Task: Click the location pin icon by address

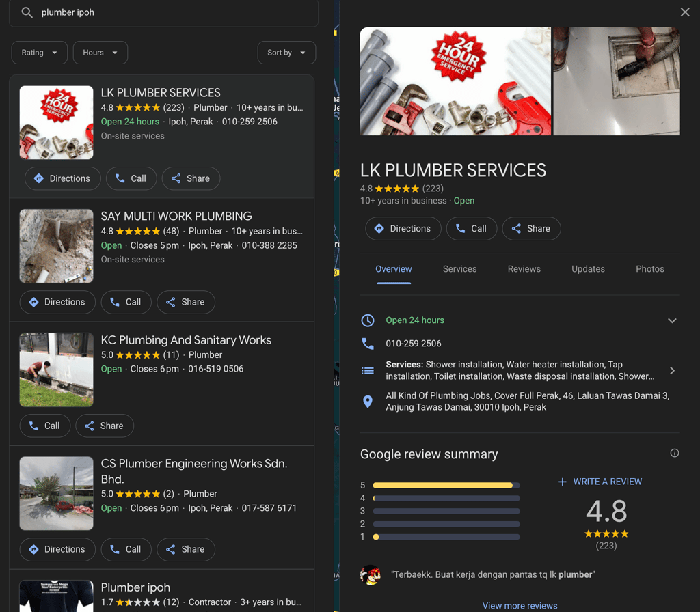Action: (x=367, y=402)
